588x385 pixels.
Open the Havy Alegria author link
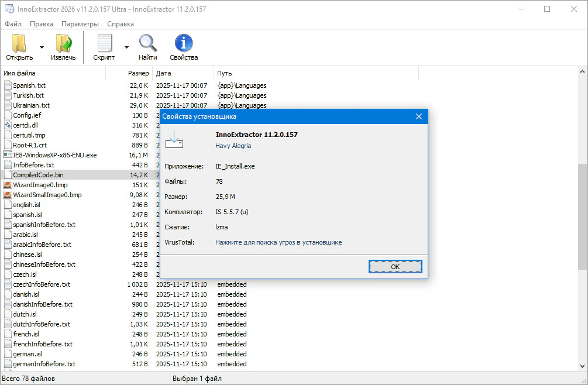tap(233, 146)
